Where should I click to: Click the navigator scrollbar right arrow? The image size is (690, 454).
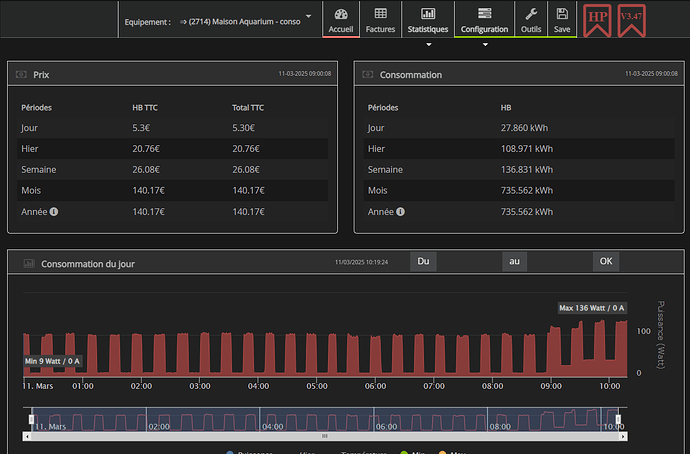pyautogui.click(x=624, y=436)
